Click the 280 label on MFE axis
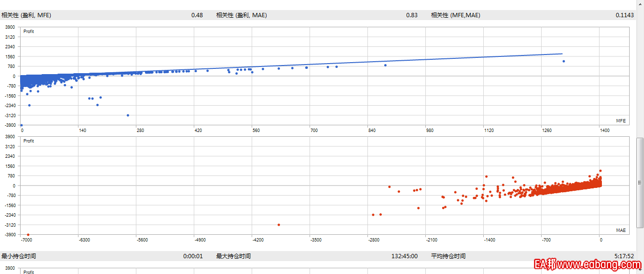644x274 pixels. pyautogui.click(x=140, y=131)
